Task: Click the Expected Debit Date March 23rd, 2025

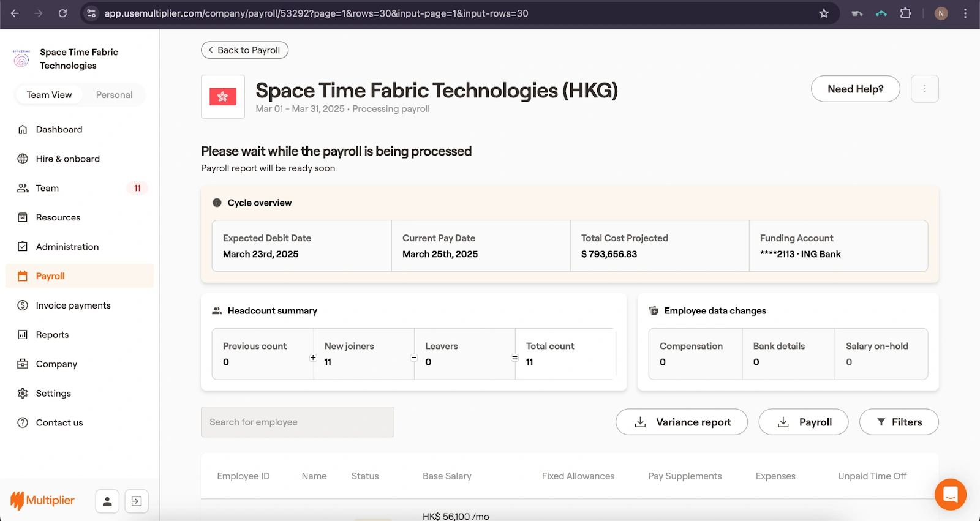Action: (x=260, y=254)
